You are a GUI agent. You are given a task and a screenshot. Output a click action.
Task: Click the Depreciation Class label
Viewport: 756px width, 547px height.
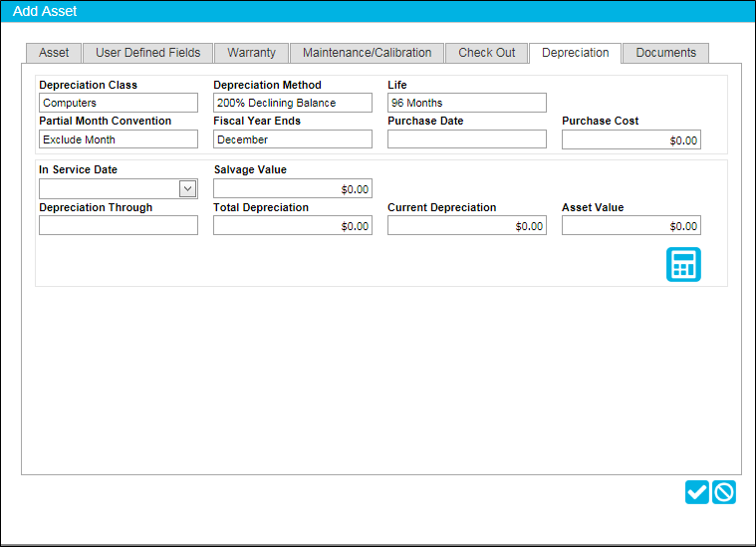pyautogui.click(x=89, y=85)
